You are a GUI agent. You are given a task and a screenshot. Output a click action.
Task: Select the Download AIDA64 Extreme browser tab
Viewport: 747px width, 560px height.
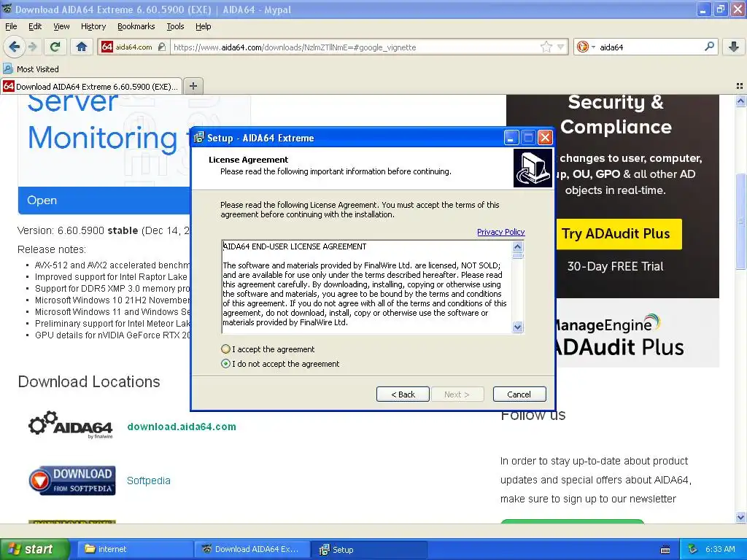tap(91, 86)
